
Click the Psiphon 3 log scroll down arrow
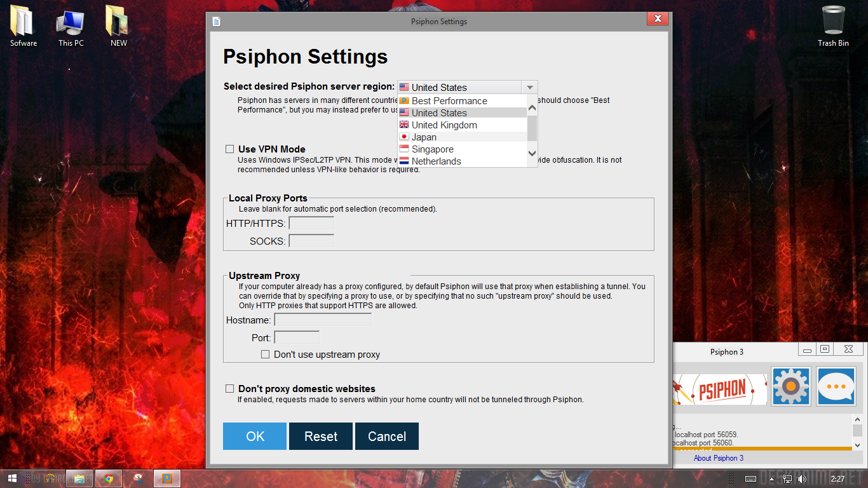click(x=857, y=445)
